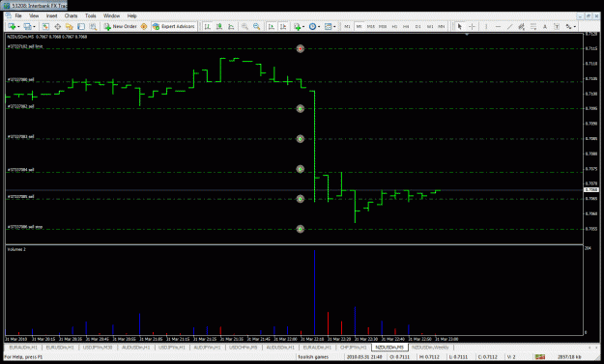Toggle the Market Watch window icon
The image size is (604, 364).
[x=45, y=26]
